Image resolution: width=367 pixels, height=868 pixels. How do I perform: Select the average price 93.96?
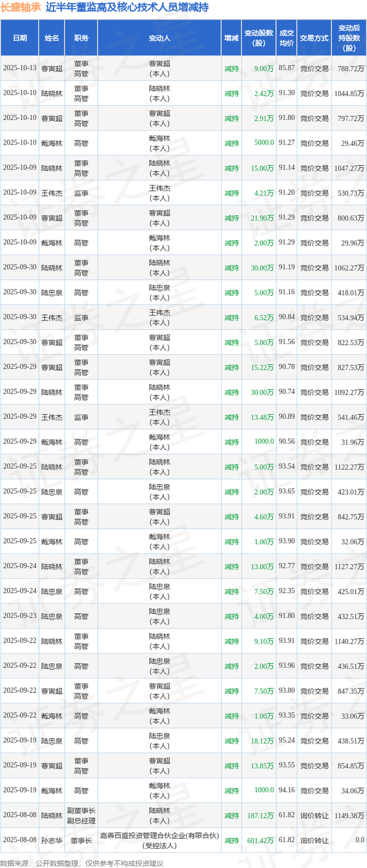coord(286,666)
